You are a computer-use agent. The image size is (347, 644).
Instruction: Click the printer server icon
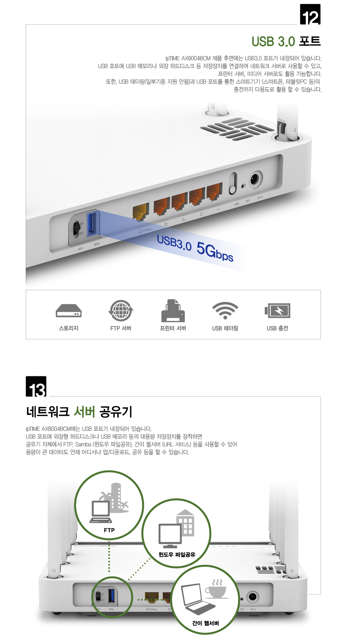(x=173, y=311)
